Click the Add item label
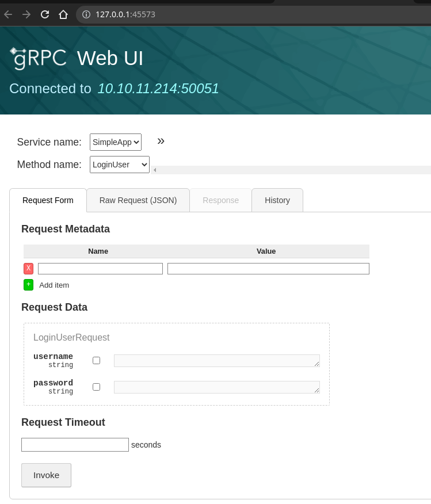This screenshot has width=431, height=504. click(54, 285)
